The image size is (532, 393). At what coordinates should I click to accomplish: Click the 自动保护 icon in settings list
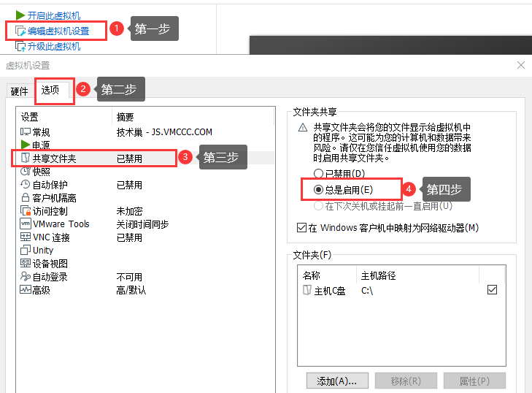pyautogui.click(x=26, y=184)
